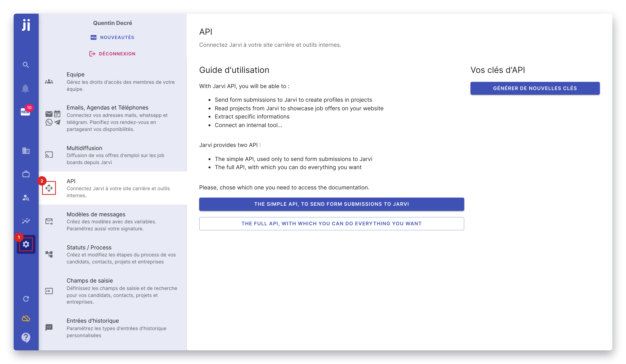Click 'Please, chose which one you need' text
The image size is (626, 364).
(284, 187)
